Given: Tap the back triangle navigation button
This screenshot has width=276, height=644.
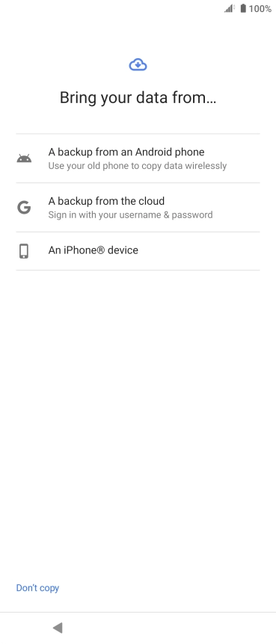Looking at the screenshot, I should pos(58,627).
